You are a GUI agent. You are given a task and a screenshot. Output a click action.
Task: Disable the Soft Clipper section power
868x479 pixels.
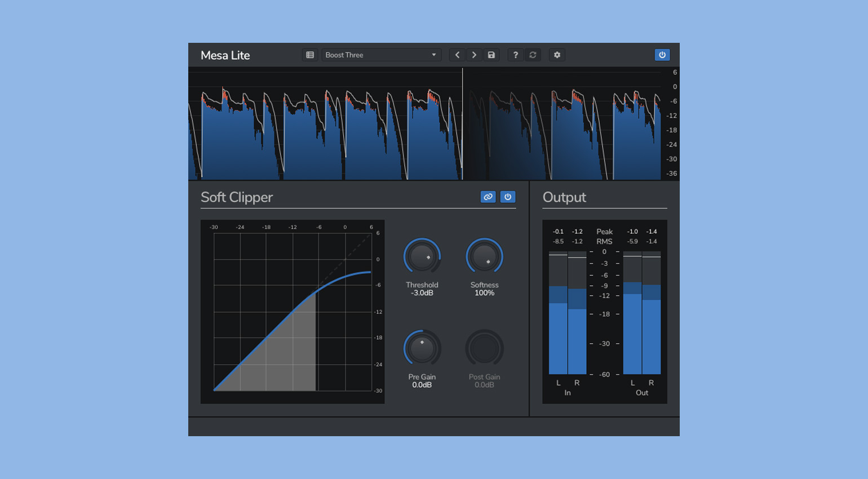pyautogui.click(x=508, y=197)
